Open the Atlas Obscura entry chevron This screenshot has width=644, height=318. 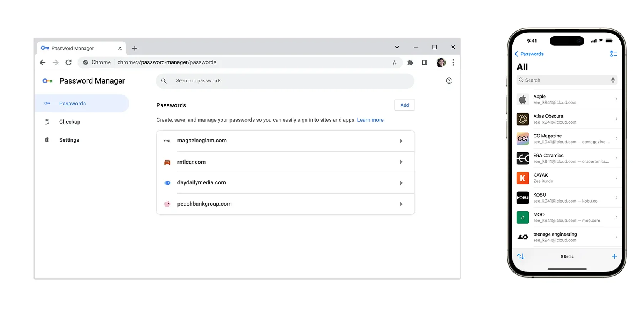click(x=616, y=119)
